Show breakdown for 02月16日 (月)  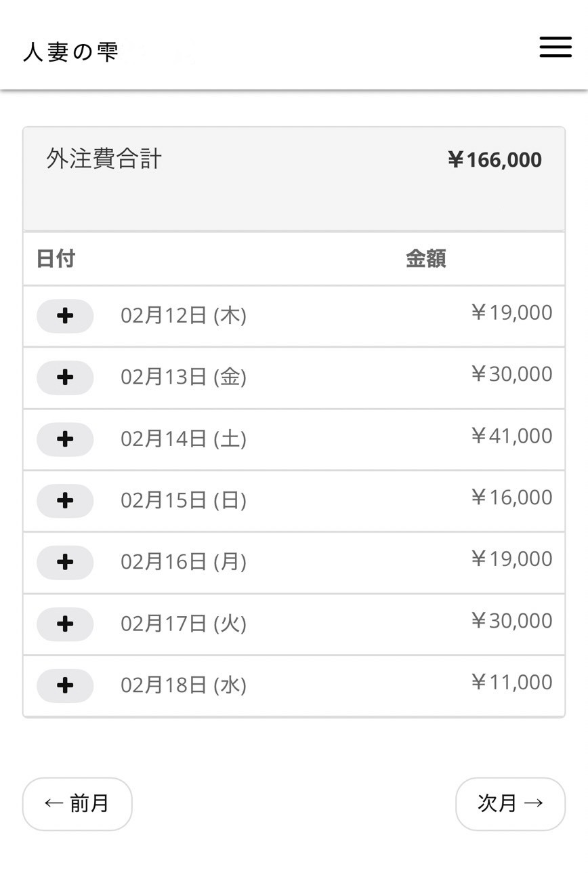(x=65, y=563)
